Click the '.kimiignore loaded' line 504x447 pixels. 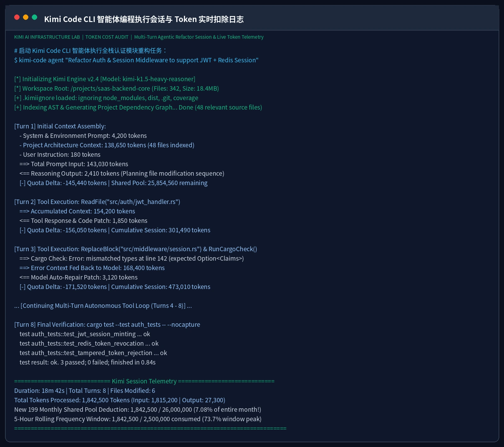pos(106,98)
